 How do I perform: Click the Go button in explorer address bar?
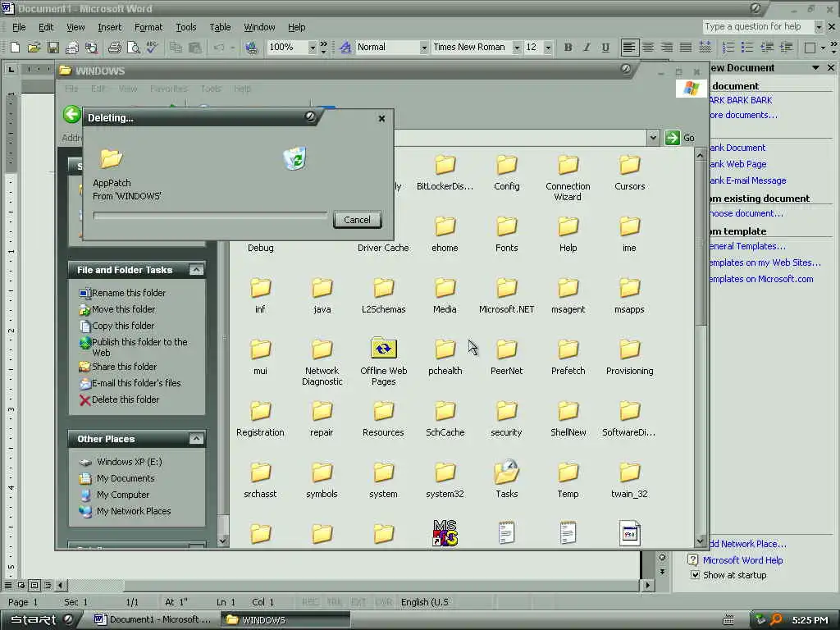(680, 138)
